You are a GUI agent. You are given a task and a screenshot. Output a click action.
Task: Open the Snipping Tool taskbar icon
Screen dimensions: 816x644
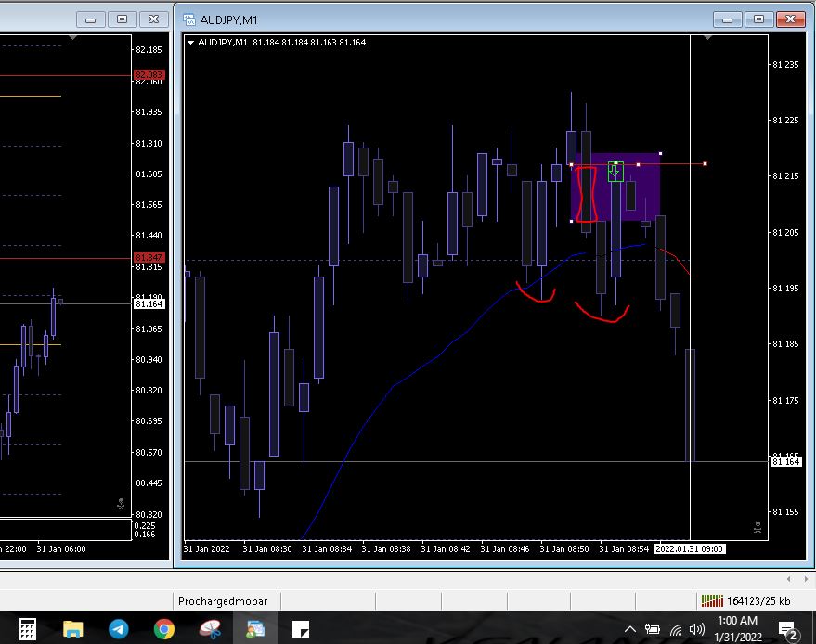tap(210, 629)
